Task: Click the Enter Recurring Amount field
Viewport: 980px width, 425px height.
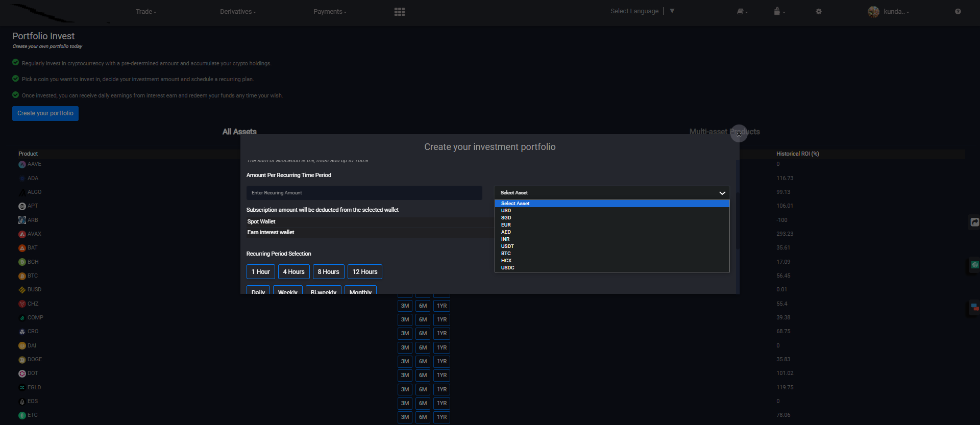Action: (x=364, y=193)
